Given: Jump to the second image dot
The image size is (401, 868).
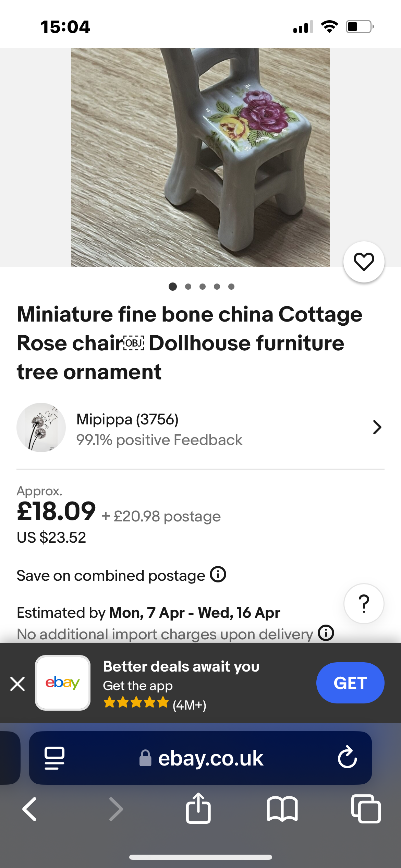Looking at the screenshot, I should (x=188, y=287).
